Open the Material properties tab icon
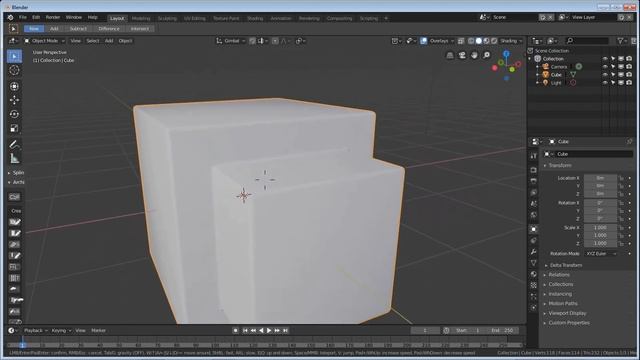Screen dimensions: 640x360 (x=533, y=274)
